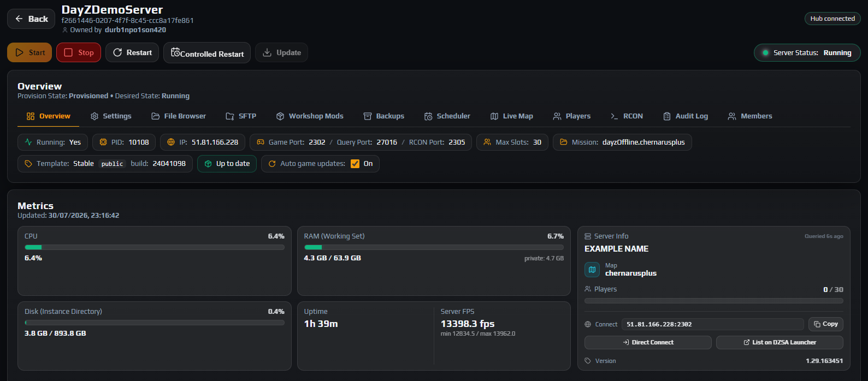
Task: Click the Queried 6s ago timestamp
Action: 824,236
